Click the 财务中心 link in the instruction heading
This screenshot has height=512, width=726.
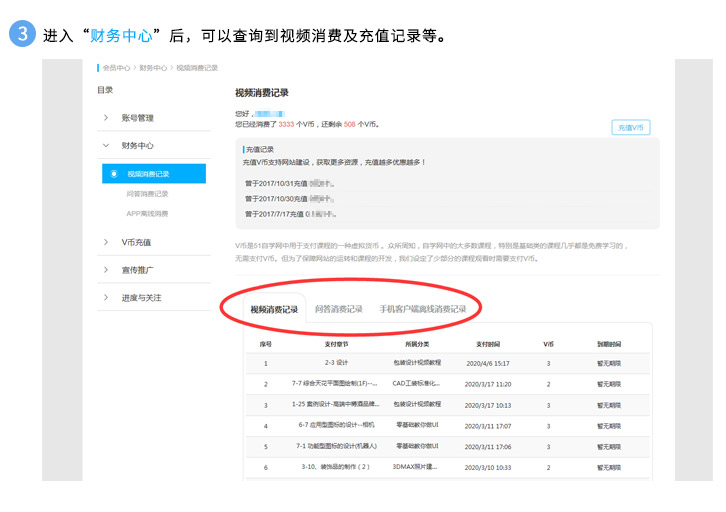[121, 36]
